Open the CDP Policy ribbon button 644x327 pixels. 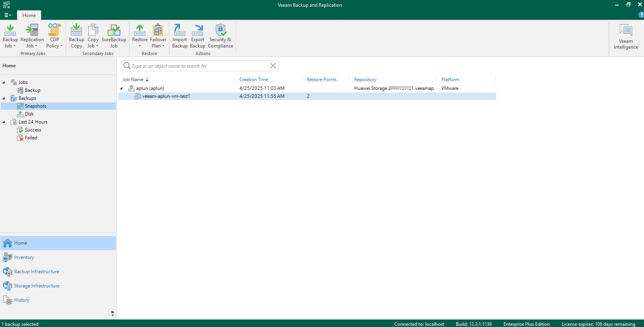point(54,36)
